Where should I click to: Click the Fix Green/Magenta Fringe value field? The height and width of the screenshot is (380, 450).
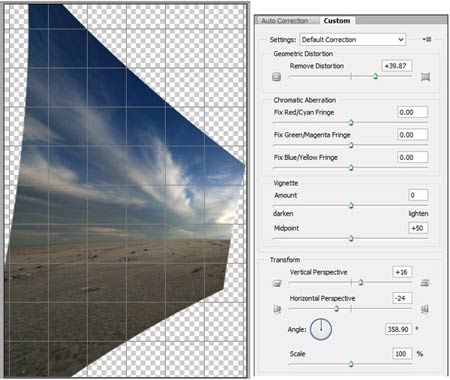[413, 135]
